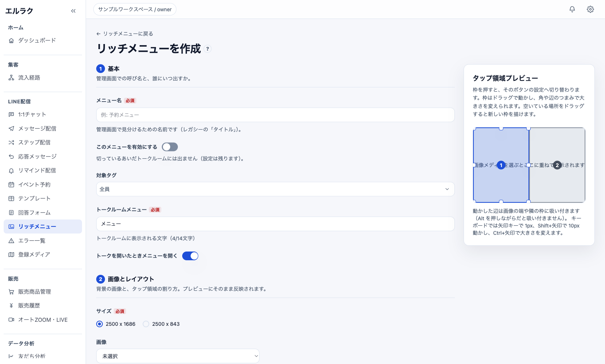605x364 pixels.
Task: Click the エルラク logo text
Action: click(x=19, y=11)
